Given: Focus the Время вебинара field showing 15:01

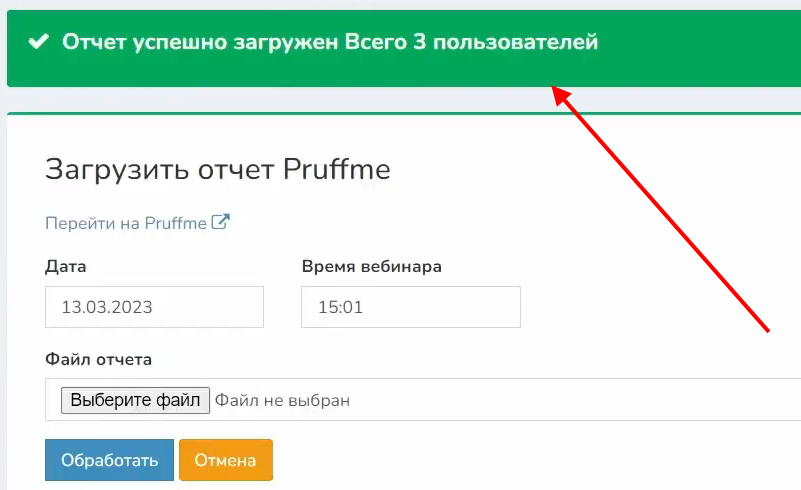Looking at the screenshot, I should coord(410,307).
